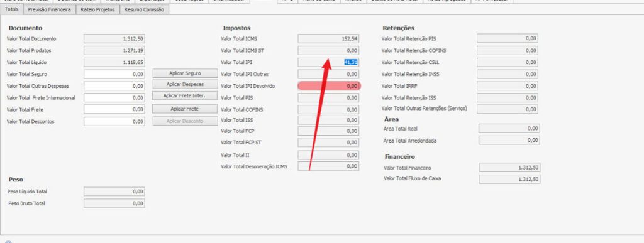
Task: Select the Valor Total IRRF field
Action: click(x=508, y=86)
